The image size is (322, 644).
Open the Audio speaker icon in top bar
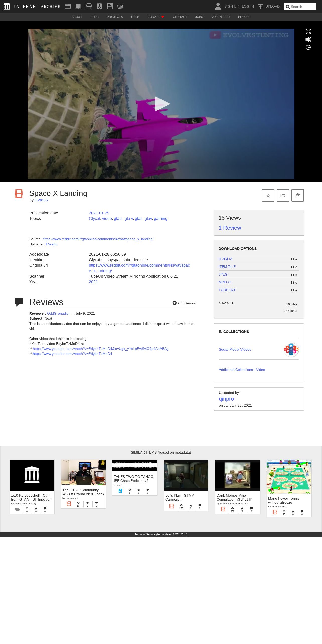[x=99, y=6]
